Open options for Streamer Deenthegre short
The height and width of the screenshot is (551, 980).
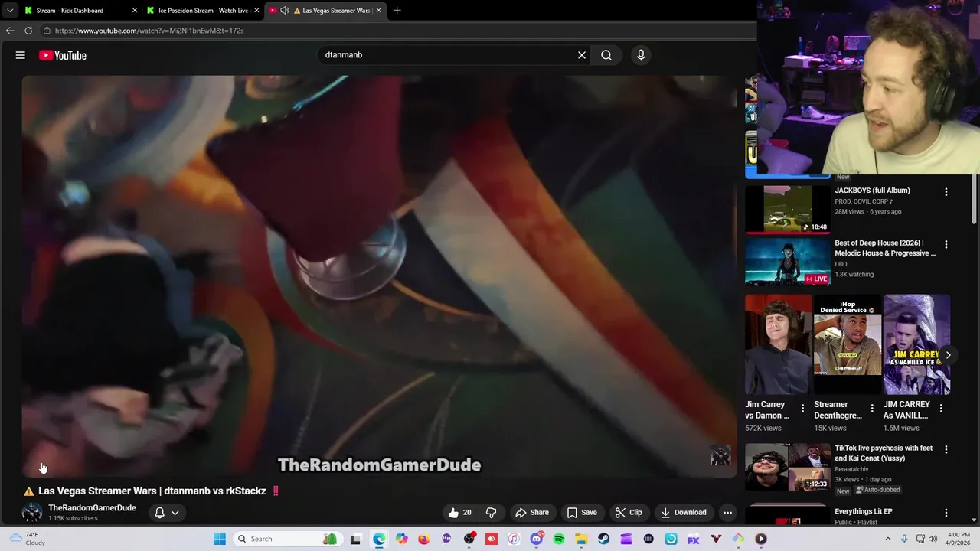point(871,409)
